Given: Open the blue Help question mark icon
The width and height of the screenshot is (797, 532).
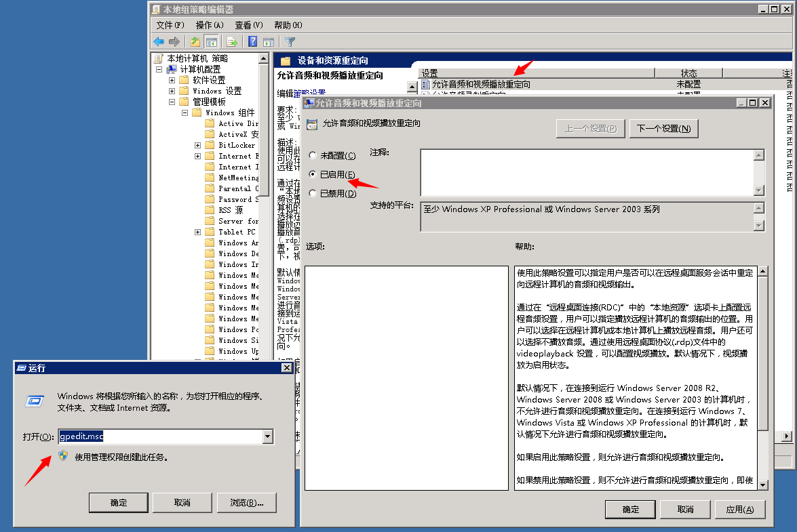Looking at the screenshot, I should (x=252, y=42).
